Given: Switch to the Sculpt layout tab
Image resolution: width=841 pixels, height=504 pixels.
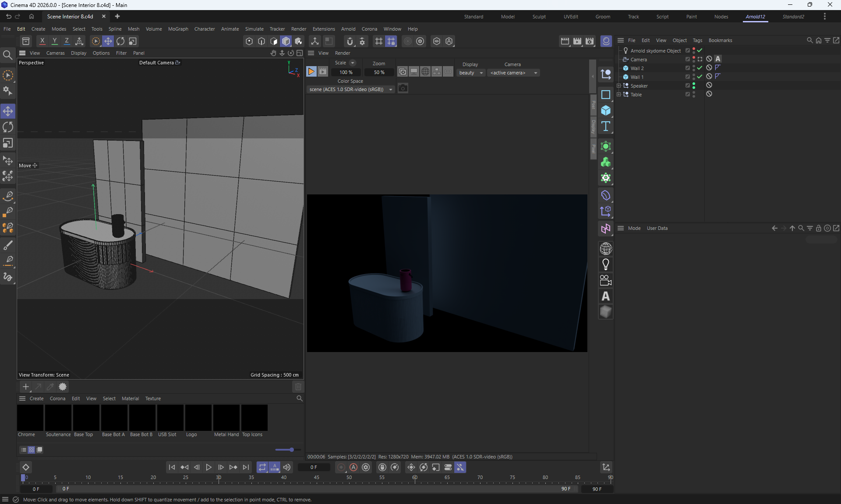Looking at the screenshot, I should click(539, 17).
